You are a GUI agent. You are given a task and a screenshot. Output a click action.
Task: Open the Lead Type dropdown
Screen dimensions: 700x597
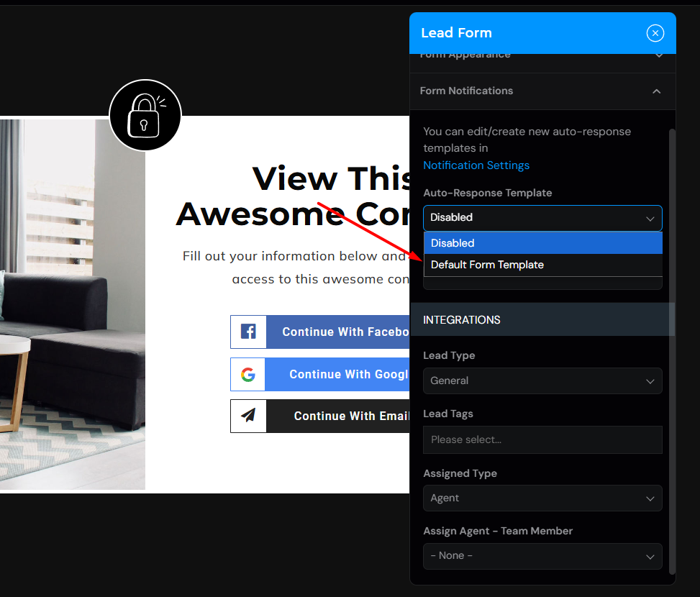pos(542,380)
